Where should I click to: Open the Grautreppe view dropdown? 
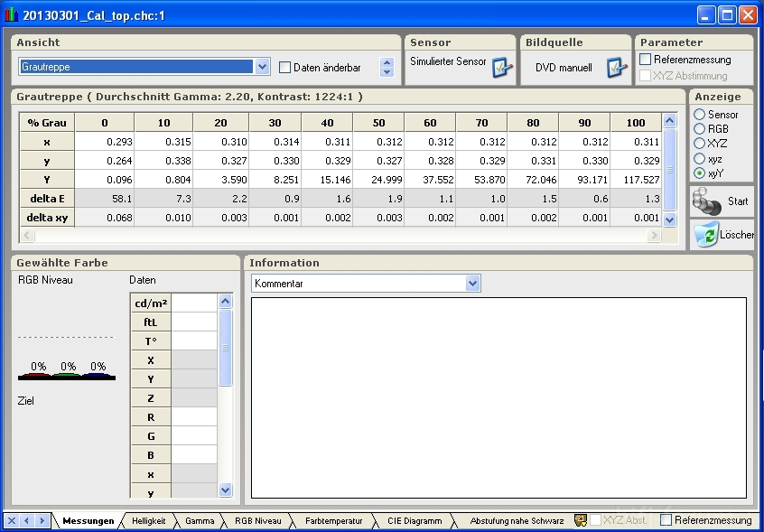(x=262, y=67)
